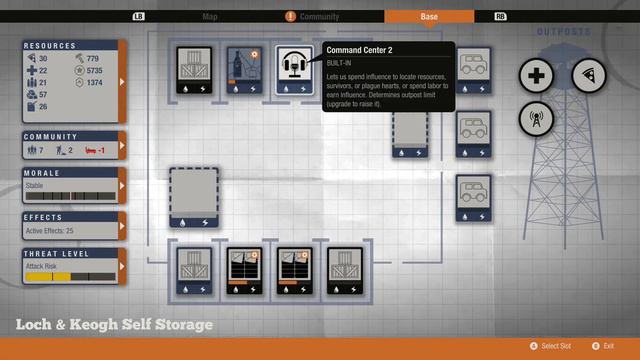Expand the Community panel arrow
This screenshot has height=360, width=640.
coord(122,145)
